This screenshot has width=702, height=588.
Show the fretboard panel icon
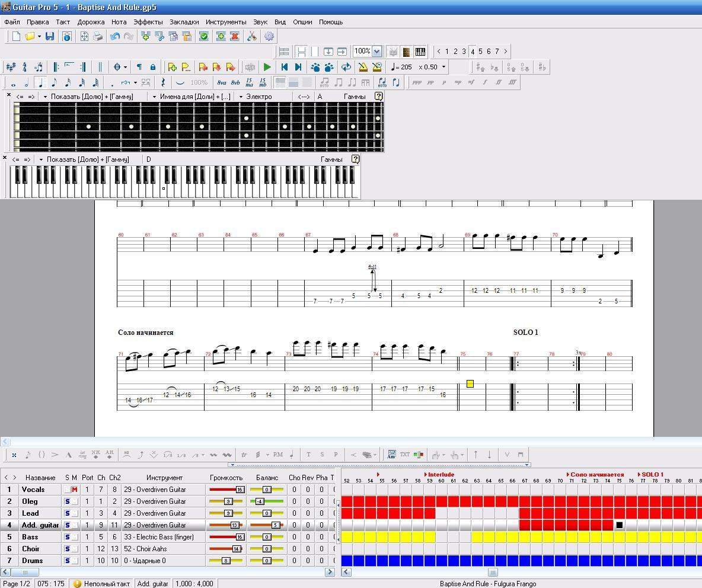click(x=407, y=52)
